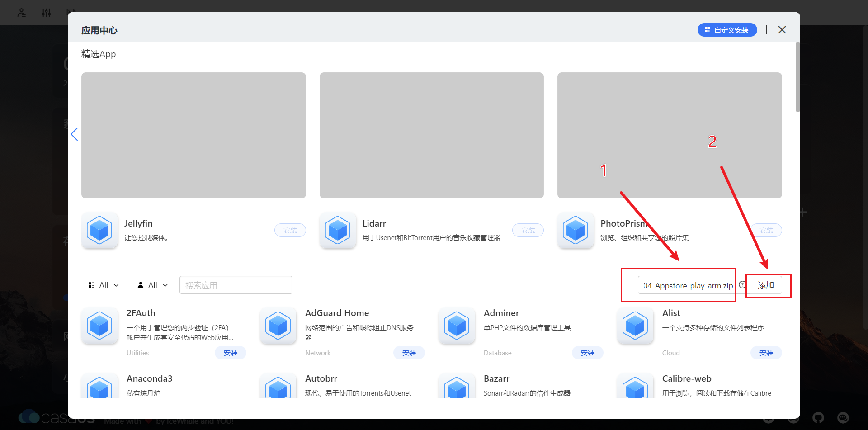Click the Jellyfin app icon

tap(100, 230)
